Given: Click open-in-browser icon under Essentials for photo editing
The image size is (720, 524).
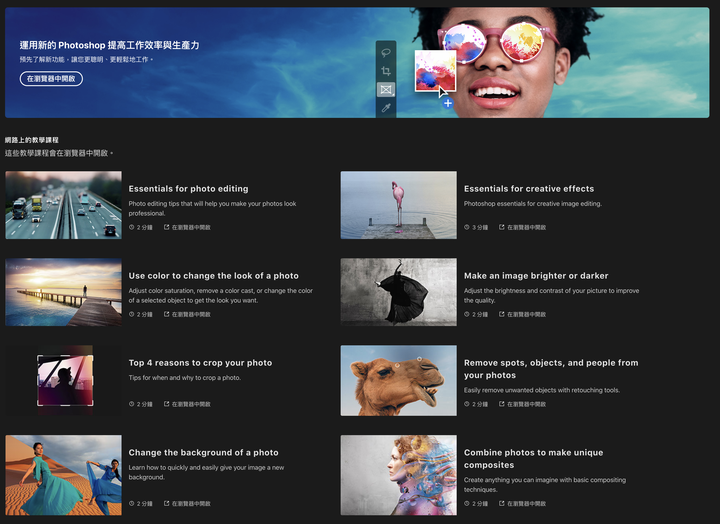Looking at the screenshot, I should point(167,227).
